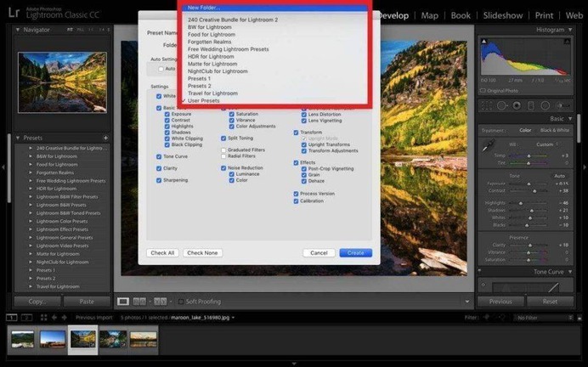Cancel the preset dialog

(319, 253)
